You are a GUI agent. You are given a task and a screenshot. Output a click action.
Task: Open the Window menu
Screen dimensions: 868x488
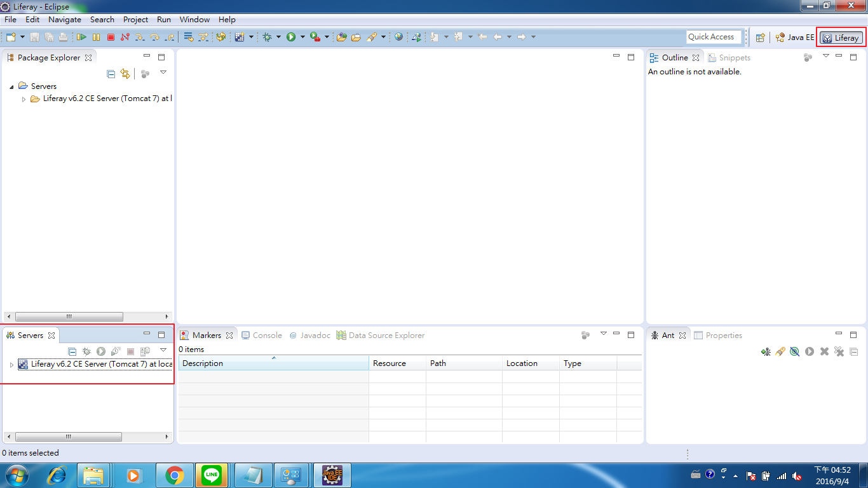tap(194, 20)
